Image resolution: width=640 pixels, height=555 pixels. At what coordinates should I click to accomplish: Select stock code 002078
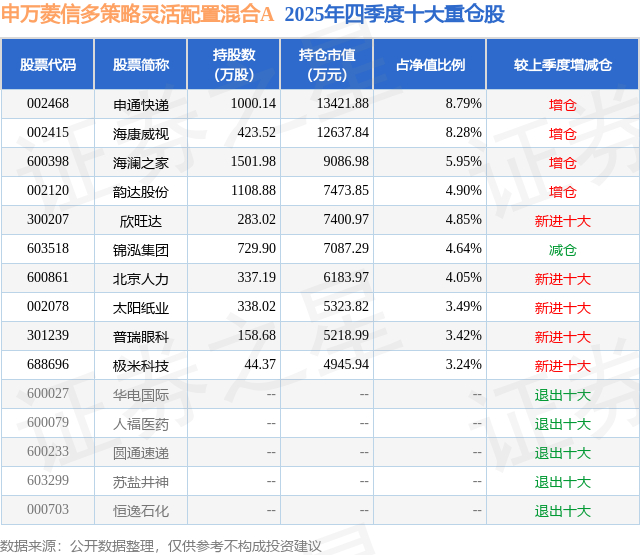(x=48, y=306)
